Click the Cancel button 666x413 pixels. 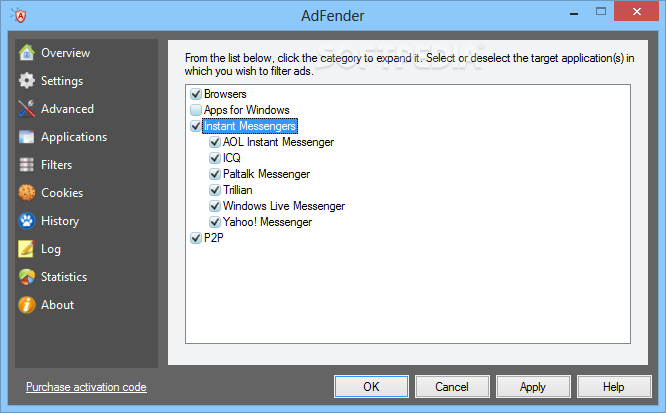451,387
